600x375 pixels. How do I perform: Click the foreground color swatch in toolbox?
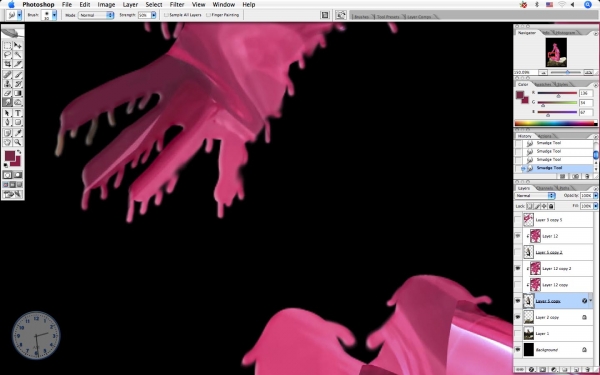coord(10,156)
